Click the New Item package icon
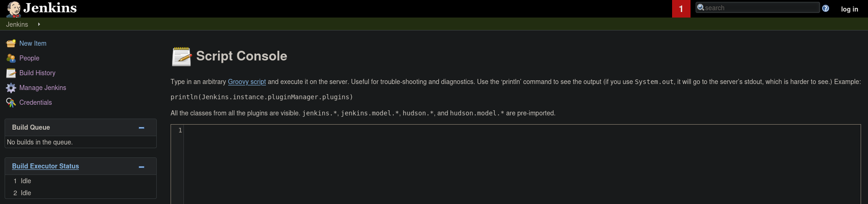The width and height of the screenshot is (868, 204). [11, 43]
